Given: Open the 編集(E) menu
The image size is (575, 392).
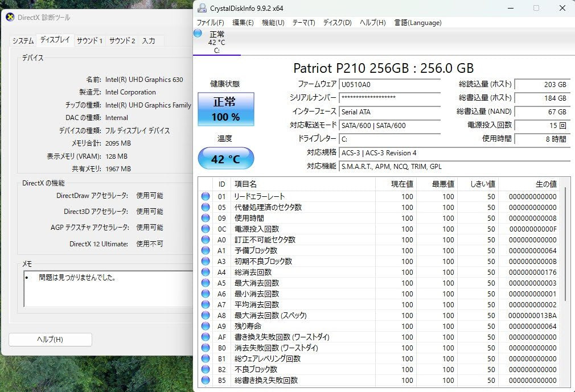Looking at the screenshot, I should point(243,23).
